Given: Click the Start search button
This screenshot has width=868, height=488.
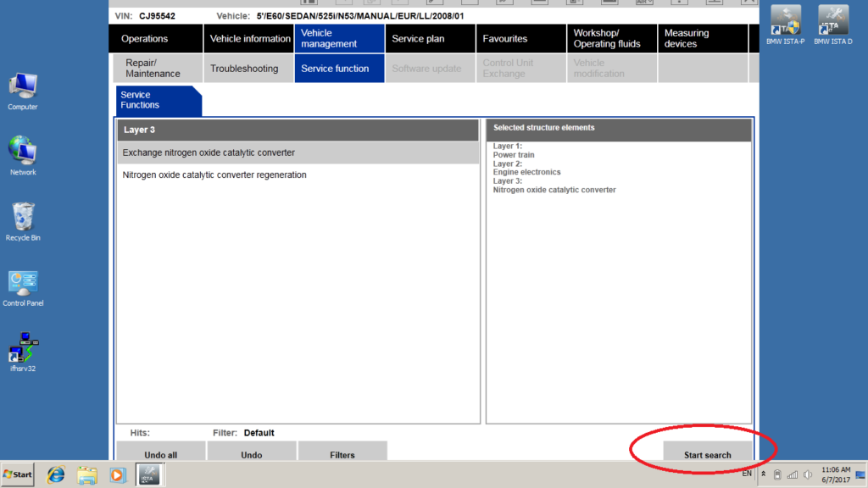Looking at the screenshot, I should pyautogui.click(x=708, y=451).
